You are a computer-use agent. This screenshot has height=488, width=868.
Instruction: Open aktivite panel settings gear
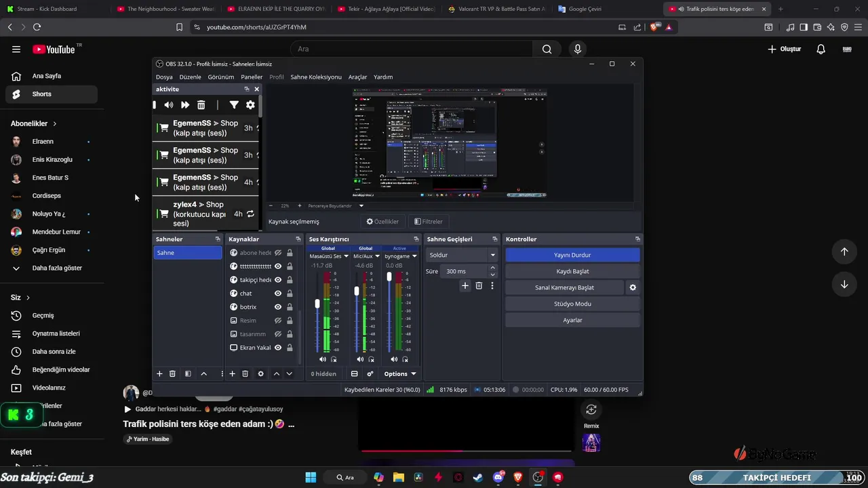(x=250, y=105)
